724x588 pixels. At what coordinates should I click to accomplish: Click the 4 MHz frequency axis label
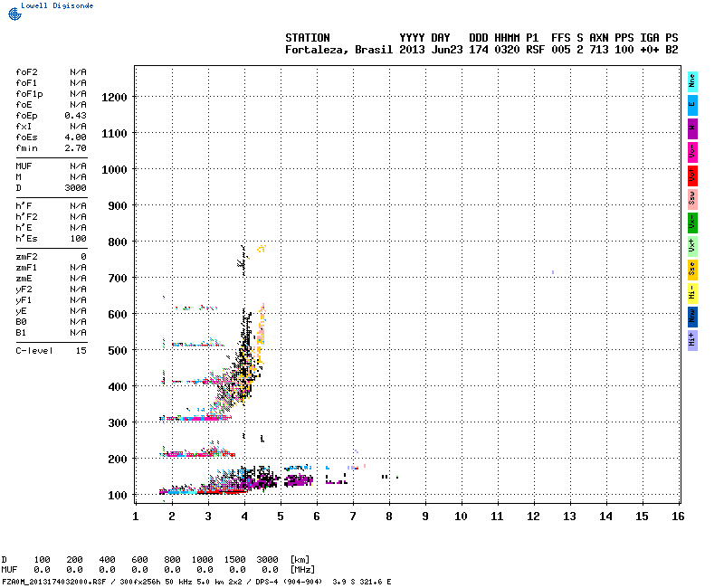coord(244,517)
